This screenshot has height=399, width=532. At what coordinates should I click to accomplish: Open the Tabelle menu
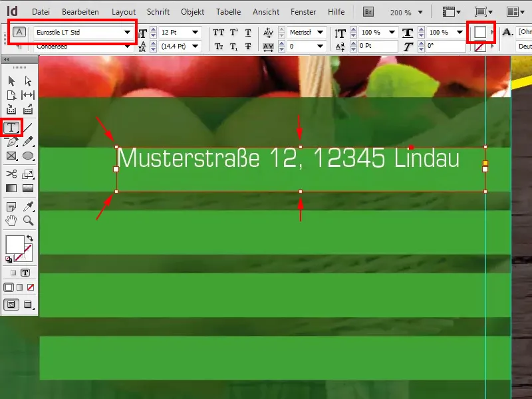pos(228,12)
